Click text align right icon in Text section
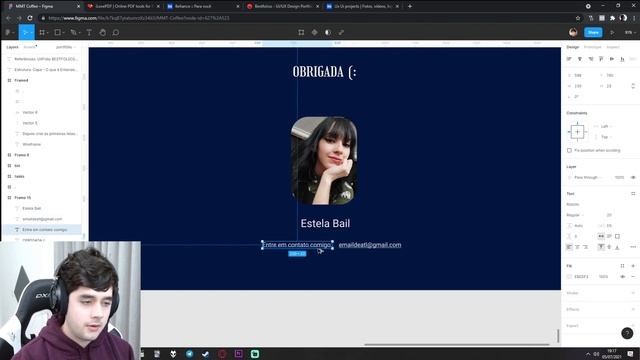 (586, 247)
